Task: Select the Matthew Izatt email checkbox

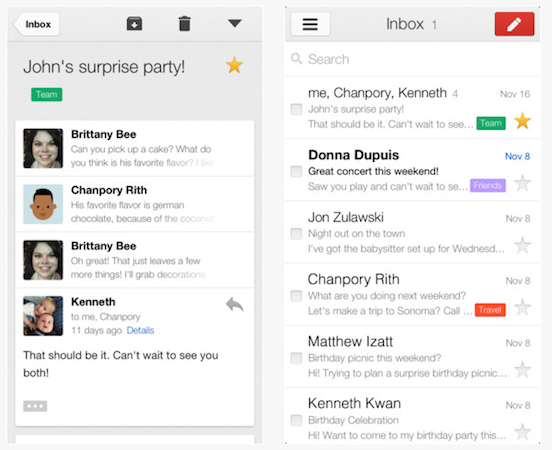Action: (296, 358)
